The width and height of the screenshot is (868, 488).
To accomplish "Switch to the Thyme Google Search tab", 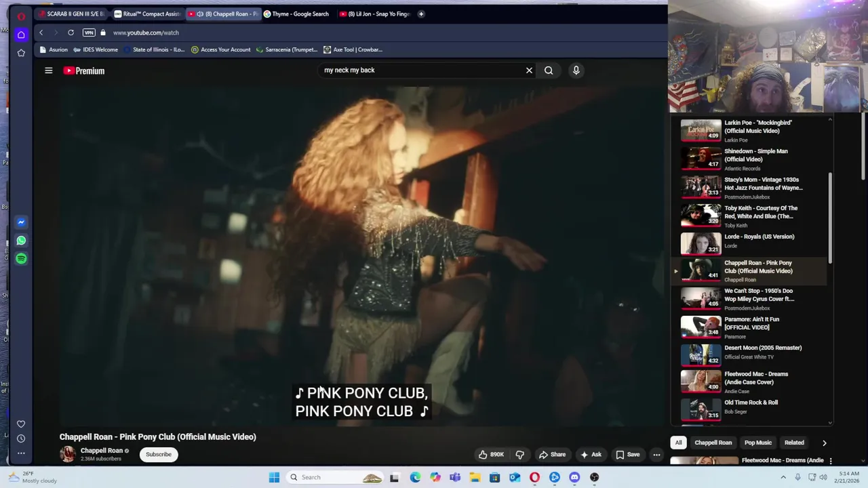I will point(296,14).
